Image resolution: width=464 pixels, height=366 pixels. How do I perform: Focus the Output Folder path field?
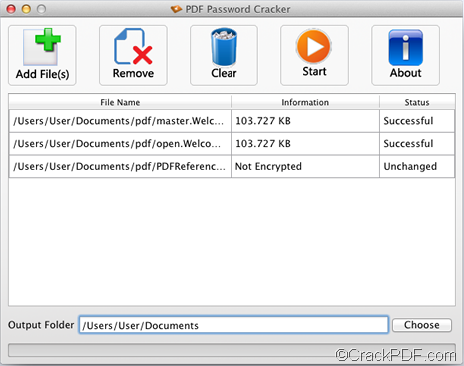pos(234,325)
